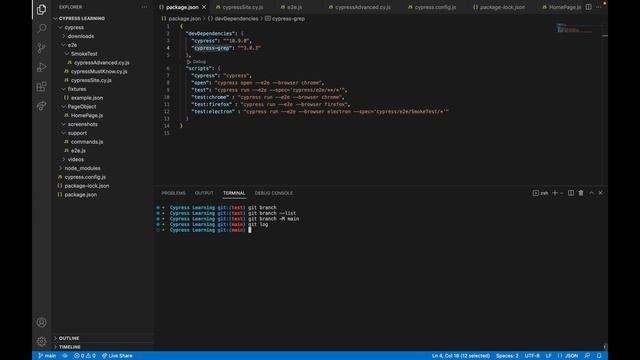Close the package.json editor tab
Viewport: 640px width, 360px height.
(x=204, y=7)
